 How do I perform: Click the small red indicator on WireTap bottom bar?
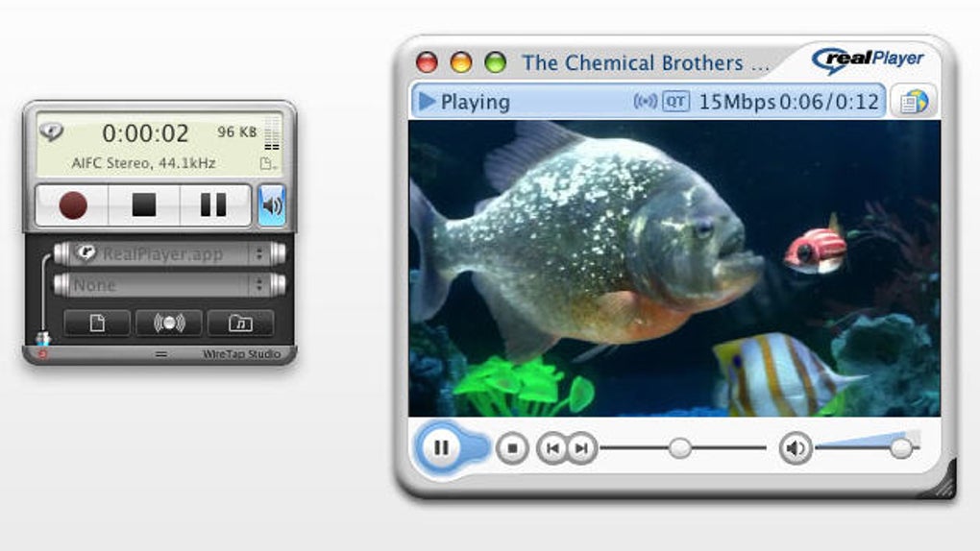[42, 354]
